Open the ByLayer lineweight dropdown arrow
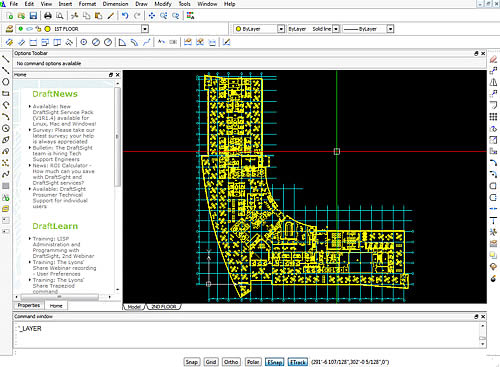 tap(390, 29)
